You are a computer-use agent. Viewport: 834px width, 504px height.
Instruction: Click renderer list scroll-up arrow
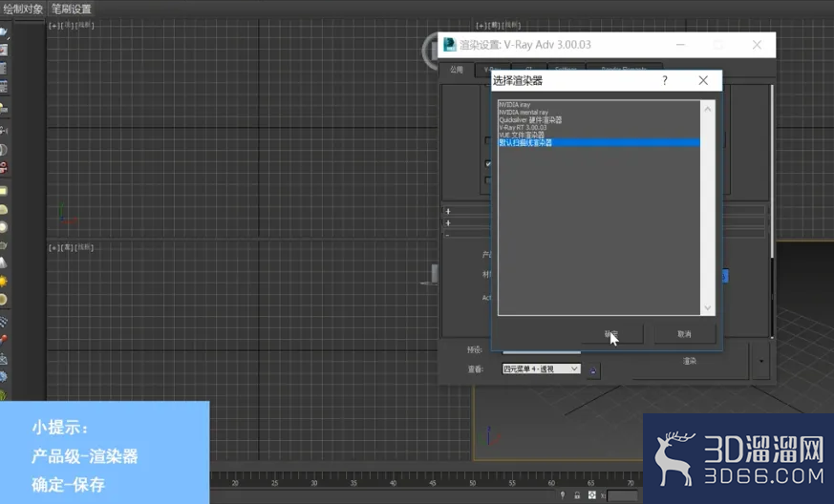click(x=707, y=109)
